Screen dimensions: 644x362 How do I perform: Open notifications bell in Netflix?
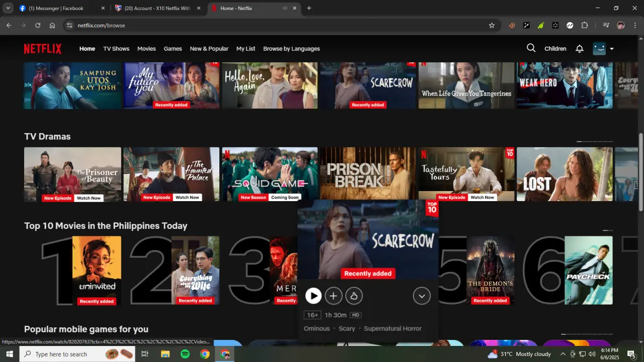(580, 49)
